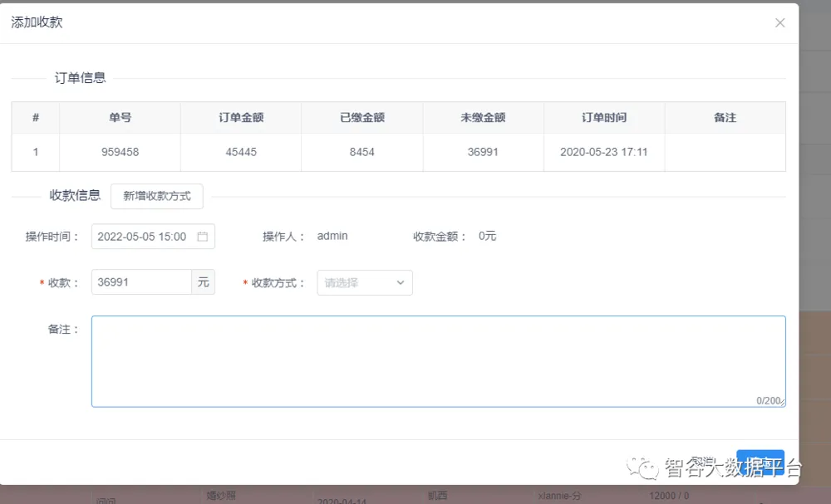Screen dimensions: 831x504
Task: Click the dropdown arrow of 收款方式
Action: click(x=400, y=283)
